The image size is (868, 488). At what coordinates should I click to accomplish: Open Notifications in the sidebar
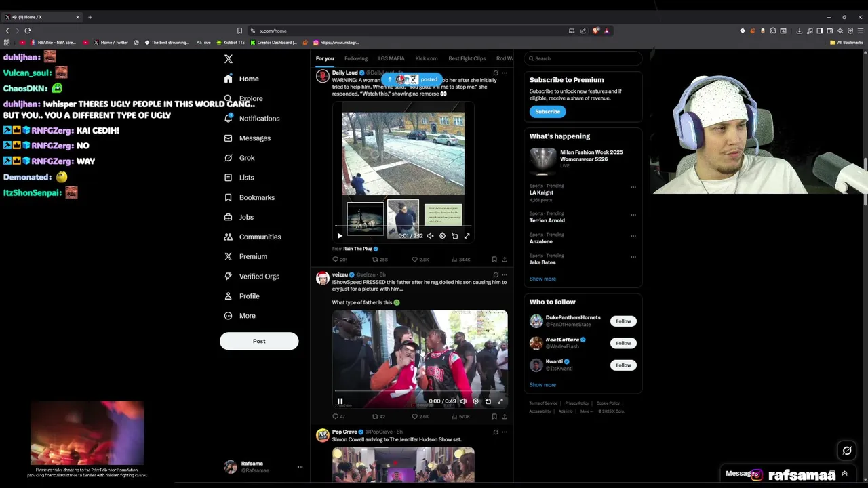click(252, 119)
